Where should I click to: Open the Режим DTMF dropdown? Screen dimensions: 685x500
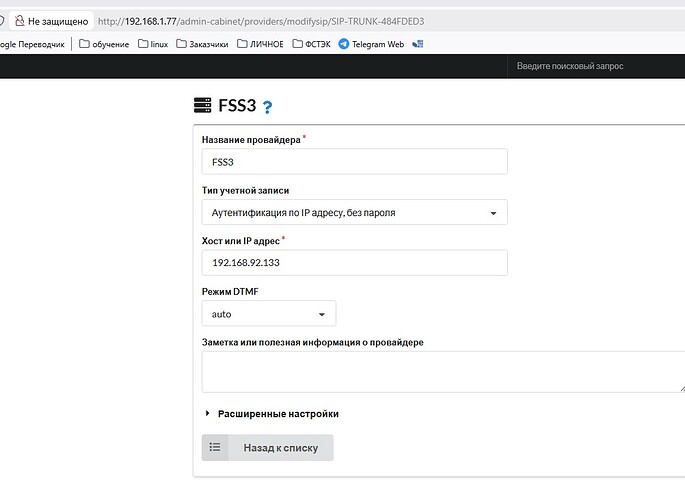pos(269,314)
